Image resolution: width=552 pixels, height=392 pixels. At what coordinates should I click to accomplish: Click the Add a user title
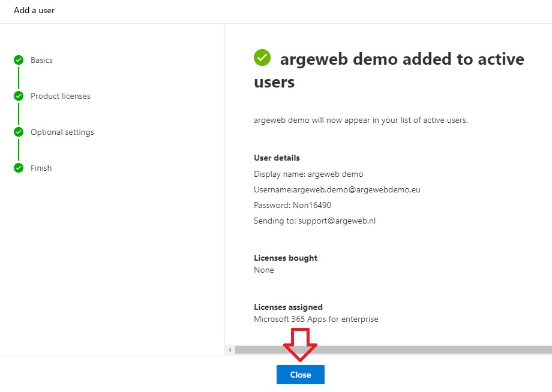pyautogui.click(x=34, y=11)
